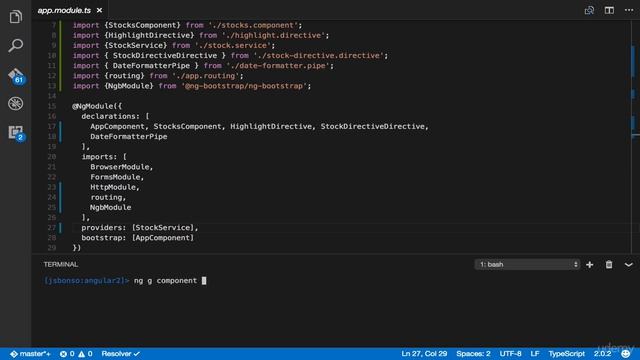
Task: Click 'HttpModule,' in imports array
Action: [115, 187]
